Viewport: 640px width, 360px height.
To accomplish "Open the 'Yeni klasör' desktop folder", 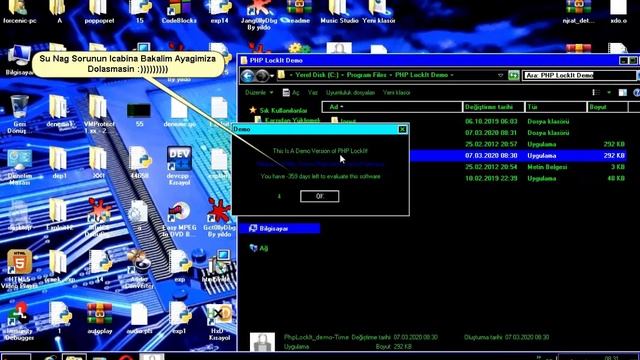I will (x=378, y=12).
